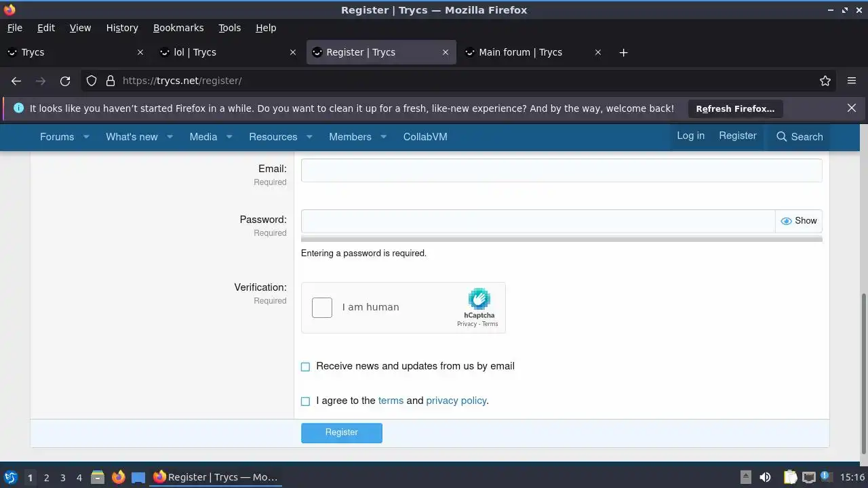This screenshot has width=868, height=488.
Task: Check the 'I am human' captcha box
Action: [x=322, y=308]
